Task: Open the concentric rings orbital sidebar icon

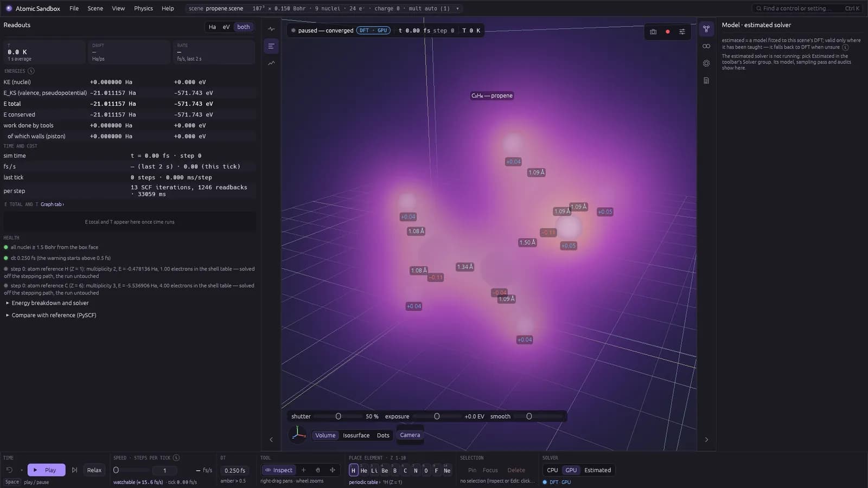Action: (706, 63)
